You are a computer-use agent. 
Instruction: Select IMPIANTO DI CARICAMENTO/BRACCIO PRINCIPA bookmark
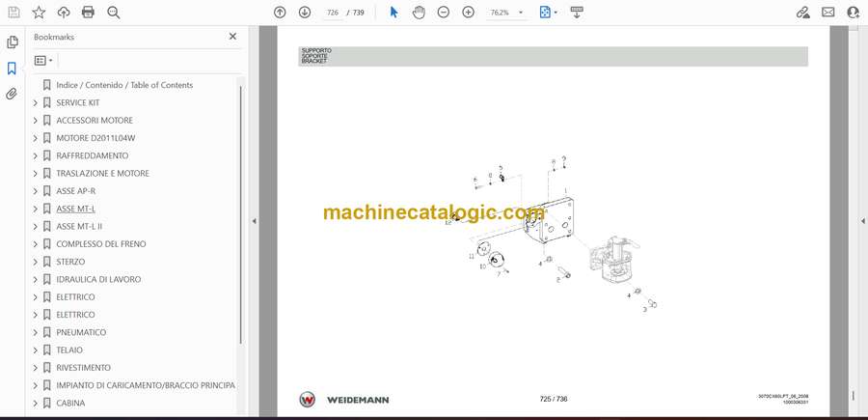tap(146, 385)
